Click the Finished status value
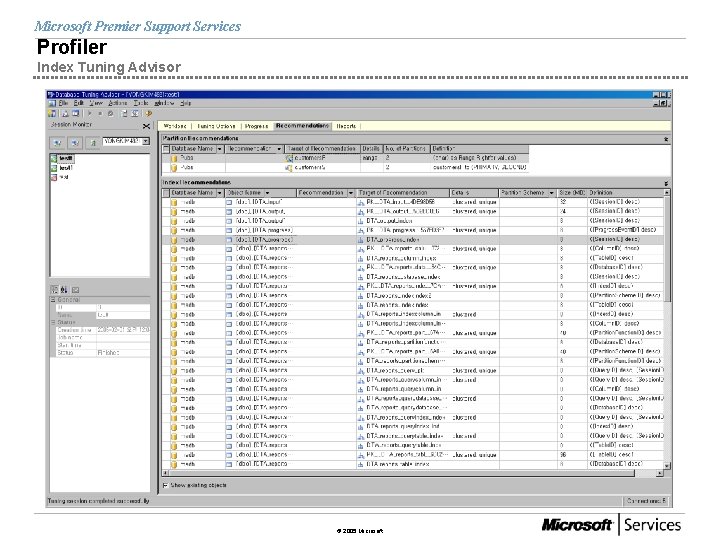This screenshot has width=720, height=540. tap(108, 353)
